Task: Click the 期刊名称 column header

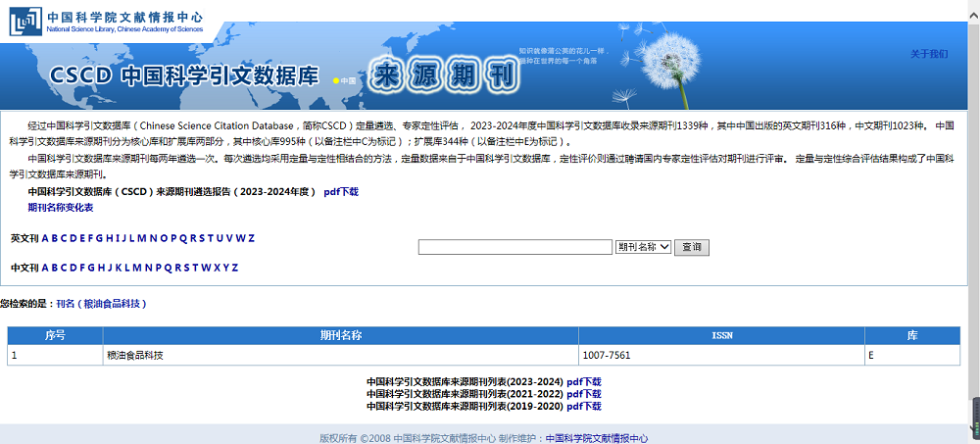Action: tap(341, 335)
